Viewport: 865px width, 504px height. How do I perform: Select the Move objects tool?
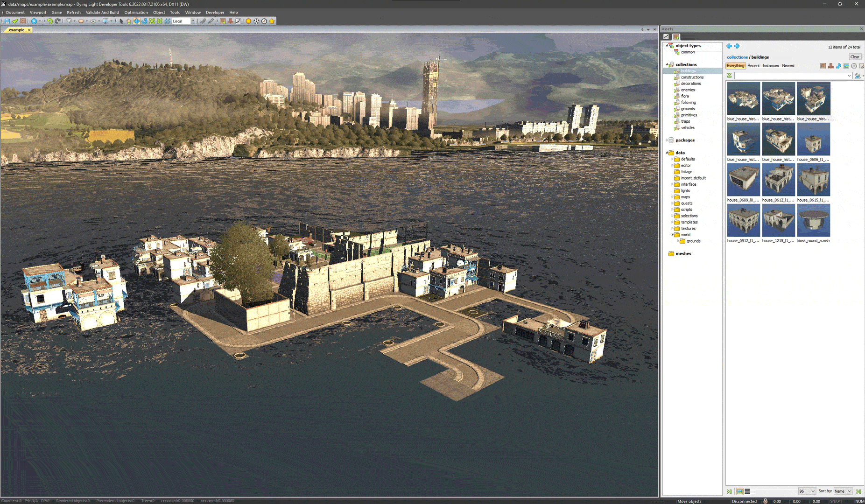coord(137,21)
